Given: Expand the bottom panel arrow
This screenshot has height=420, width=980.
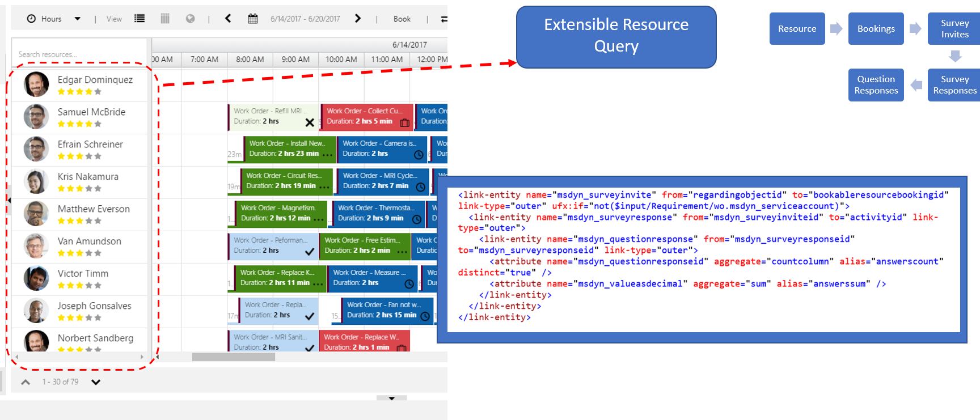Looking at the screenshot, I should (391, 398).
